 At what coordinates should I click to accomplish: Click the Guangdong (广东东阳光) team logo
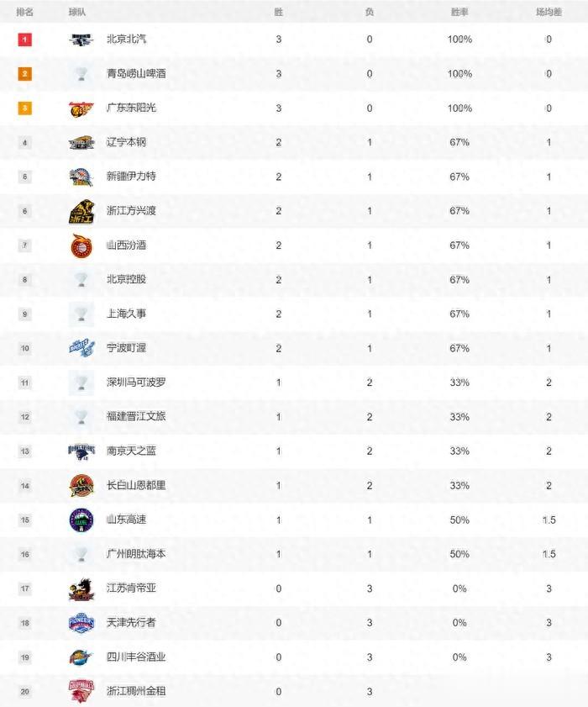[x=81, y=108]
